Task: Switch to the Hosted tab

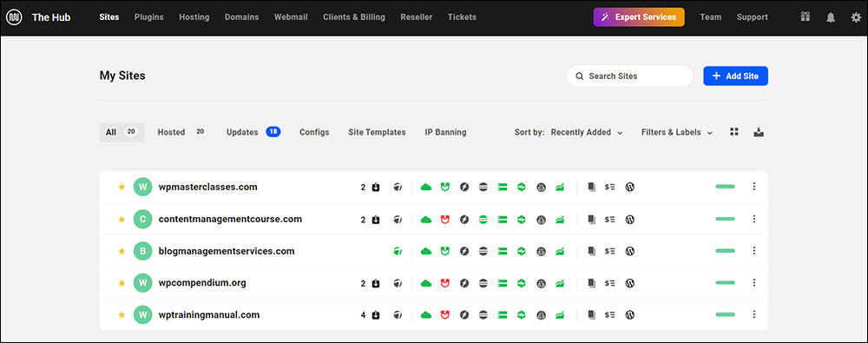Action: pyautogui.click(x=181, y=133)
